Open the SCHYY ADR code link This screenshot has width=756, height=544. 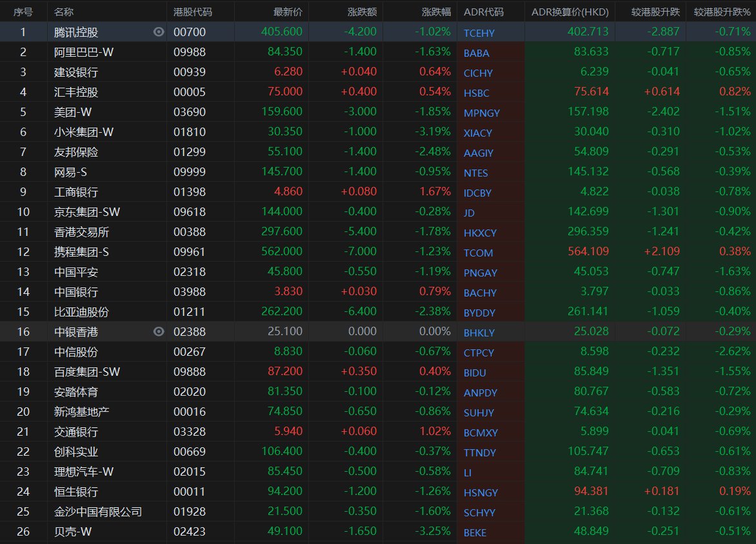point(479,512)
